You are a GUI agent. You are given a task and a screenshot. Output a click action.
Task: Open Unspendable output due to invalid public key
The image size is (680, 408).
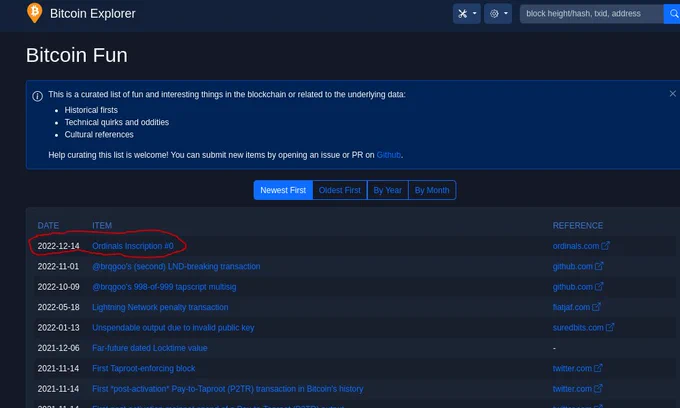tap(173, 327)
